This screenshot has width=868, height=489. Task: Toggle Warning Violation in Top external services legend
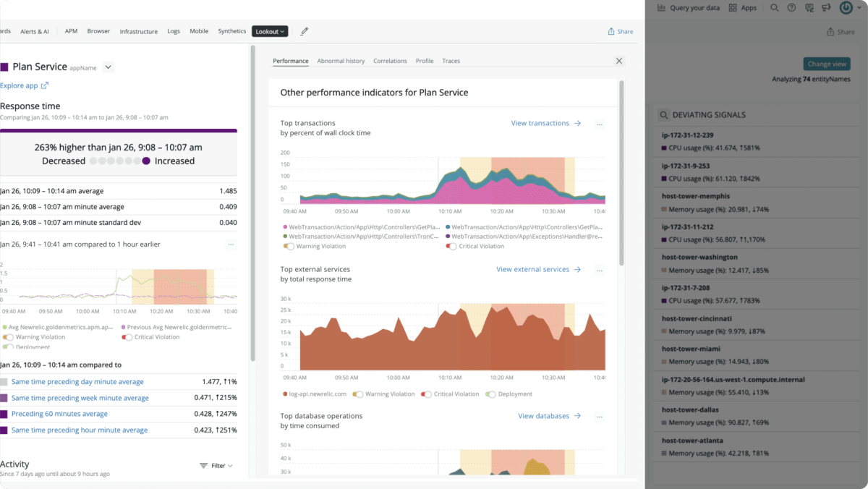(x=358, y=394)
